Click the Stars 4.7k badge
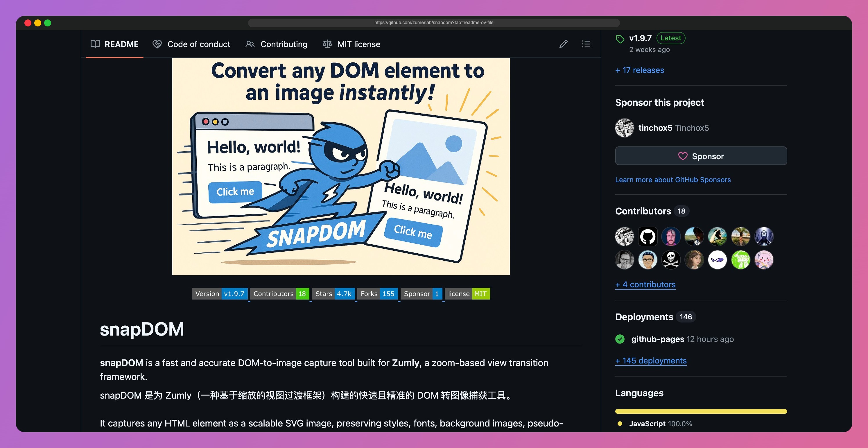Viewport: 868px width, 448px height. tap(333, 294)
